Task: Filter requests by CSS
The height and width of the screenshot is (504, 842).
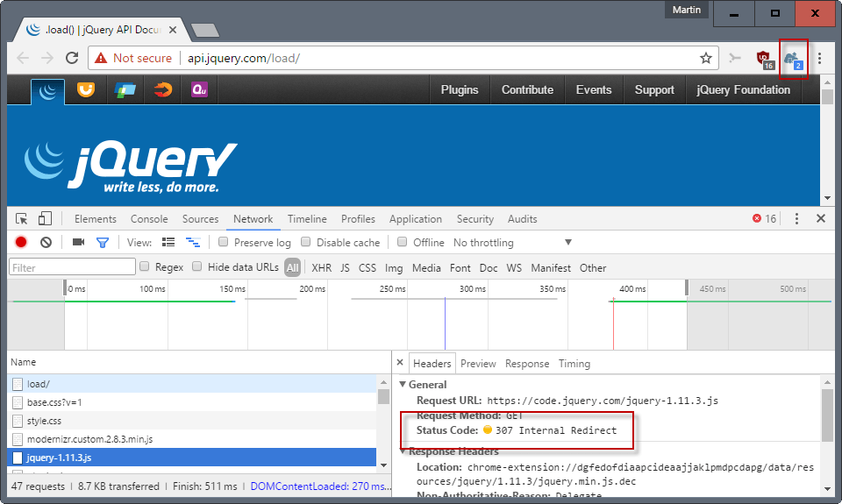Action: [x=367, y=268]
